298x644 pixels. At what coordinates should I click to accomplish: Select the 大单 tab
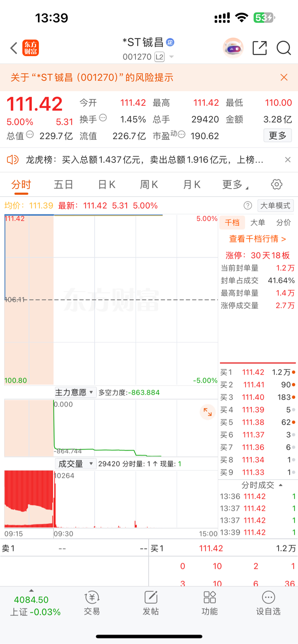[x=258, y=222]
